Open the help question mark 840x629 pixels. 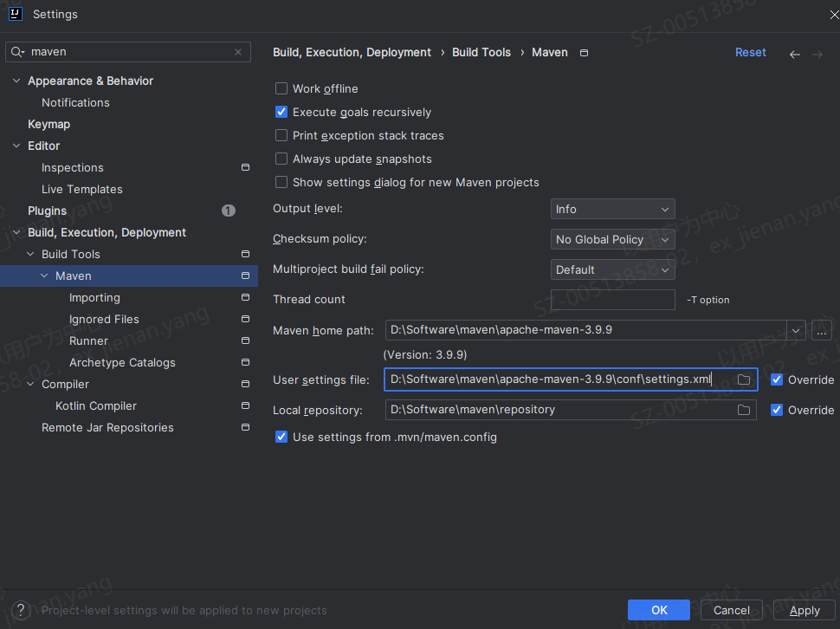click(x=21, y=610)
